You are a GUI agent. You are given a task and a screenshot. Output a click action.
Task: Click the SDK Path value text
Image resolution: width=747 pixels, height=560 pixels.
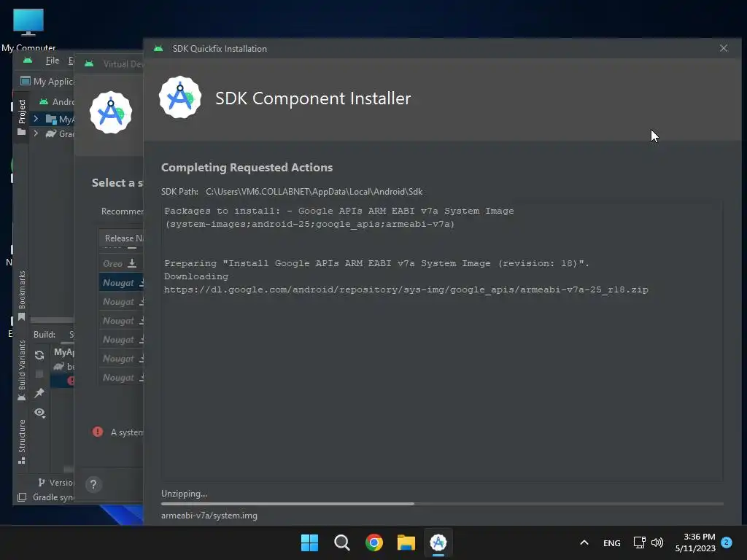click(x=314, y=192)
